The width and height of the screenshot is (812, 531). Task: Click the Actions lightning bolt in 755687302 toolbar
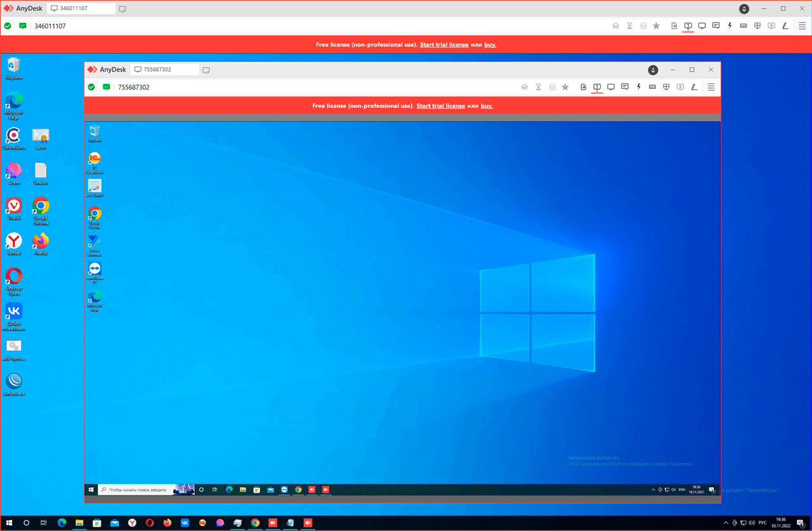pyautogui.click(x=638, y=87)
